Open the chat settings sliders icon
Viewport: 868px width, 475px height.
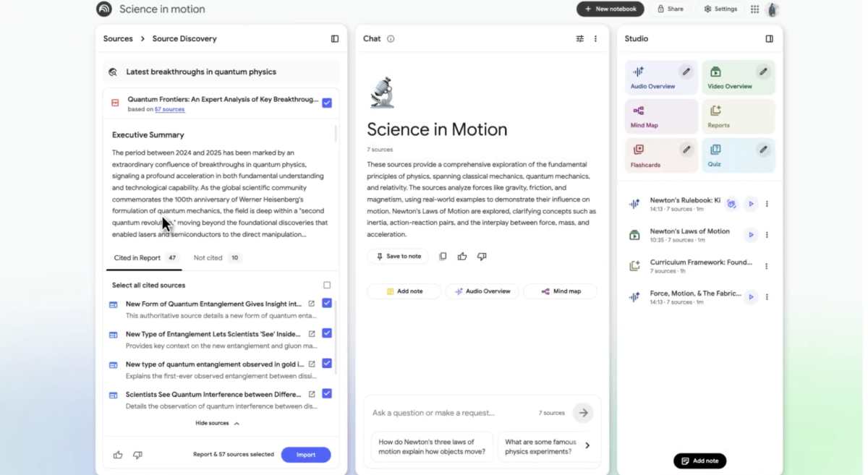pyautogui.click(x=579, y=38)
